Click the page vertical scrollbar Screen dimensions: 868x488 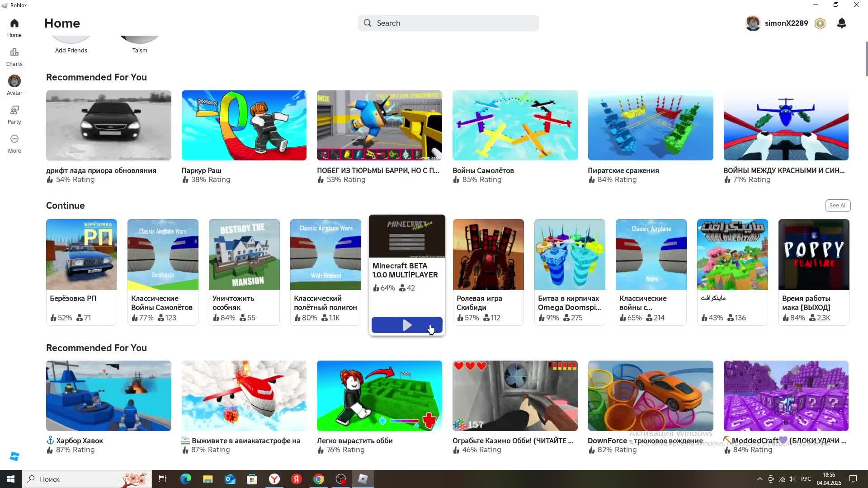[866, 59]
